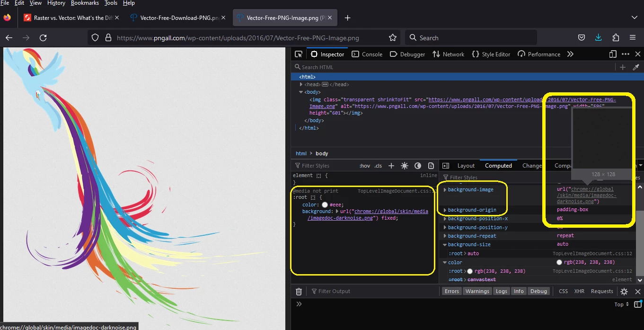The width and height of the screenshot is (644, 330).
Task: Toggle Errors console filter
Action: coord(452,291)
